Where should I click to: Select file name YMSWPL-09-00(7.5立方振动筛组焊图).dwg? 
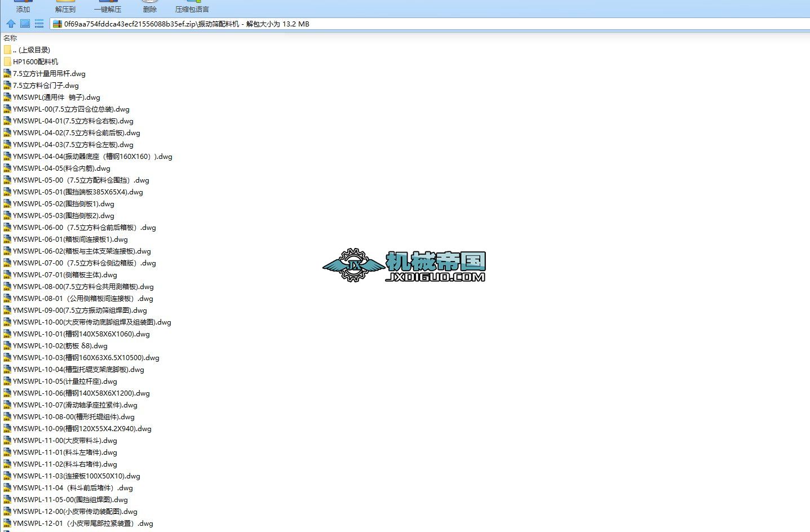pyautogui.click(x=80, y=311)
